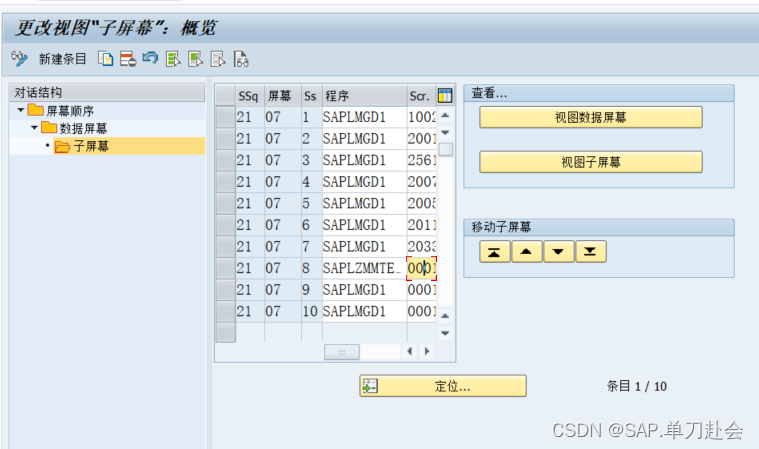Click the page-up arrow above the bottom scroll arrow
759x449 pixels.
[x=445, y=316]
